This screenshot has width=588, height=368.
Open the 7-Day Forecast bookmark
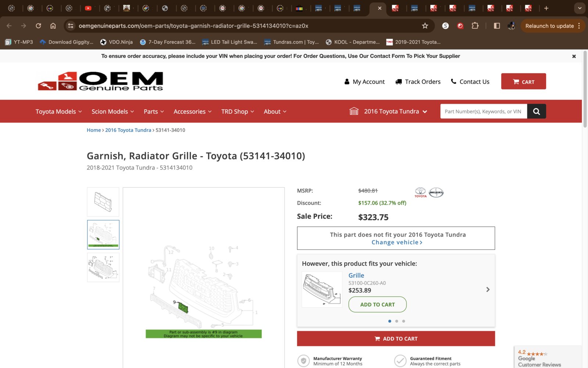pos(168,42)
